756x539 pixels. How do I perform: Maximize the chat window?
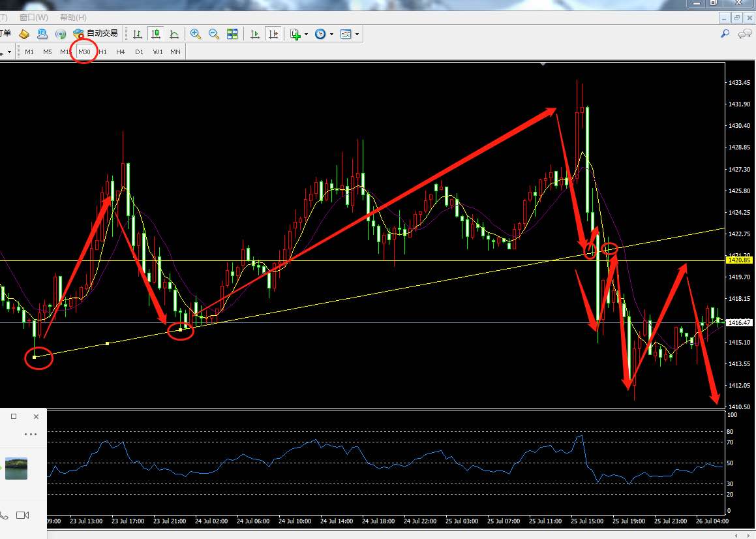tap(14, 416)
